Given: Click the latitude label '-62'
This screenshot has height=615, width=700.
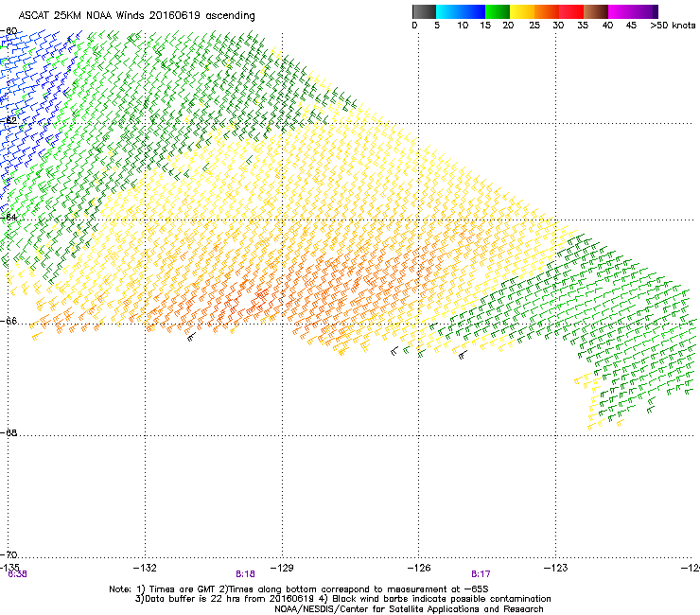Looking at the screenshot, I should pos(9,120).
